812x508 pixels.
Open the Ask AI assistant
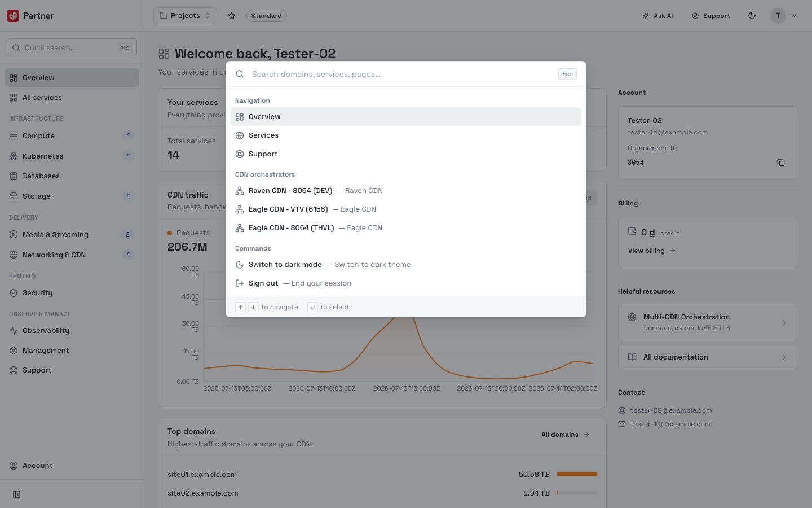657,16
